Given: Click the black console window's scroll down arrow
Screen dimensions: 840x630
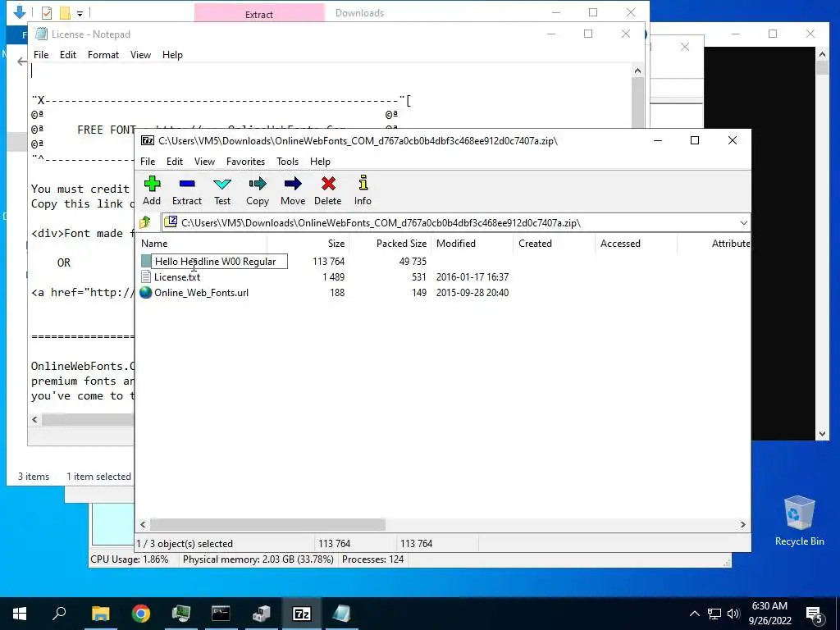Looking at the screenshot, I should point(822,434).
